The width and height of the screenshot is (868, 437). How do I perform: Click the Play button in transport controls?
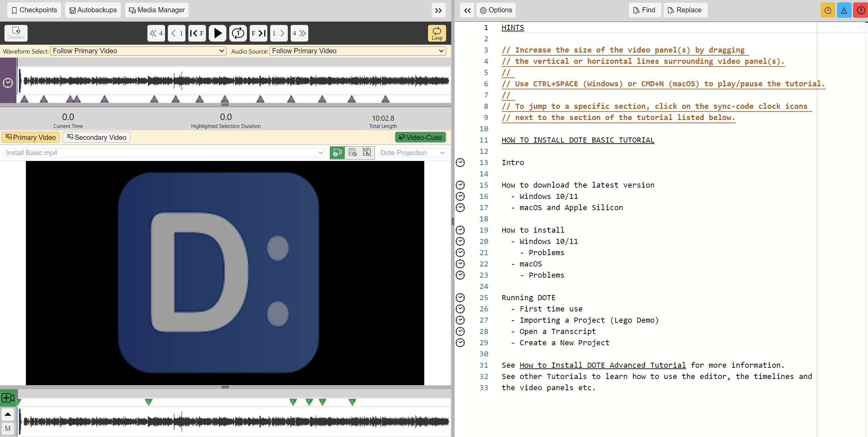coord(218,33)
